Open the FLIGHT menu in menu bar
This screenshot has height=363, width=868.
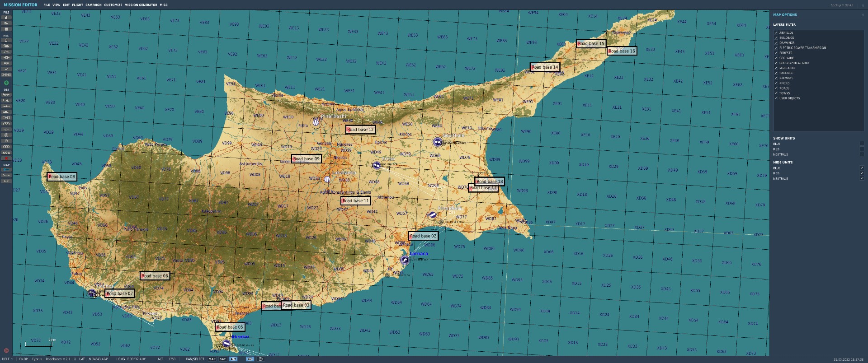click(77, 5)
